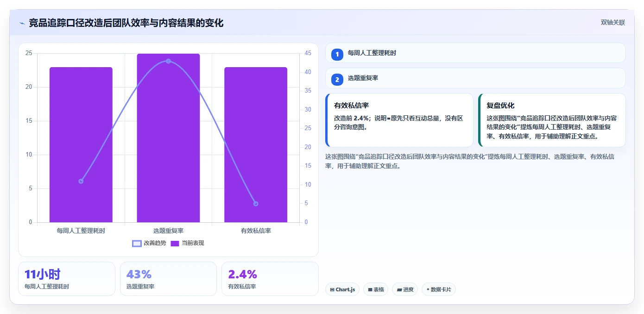Click the 数据卡片 tag chip

(438, 289)
